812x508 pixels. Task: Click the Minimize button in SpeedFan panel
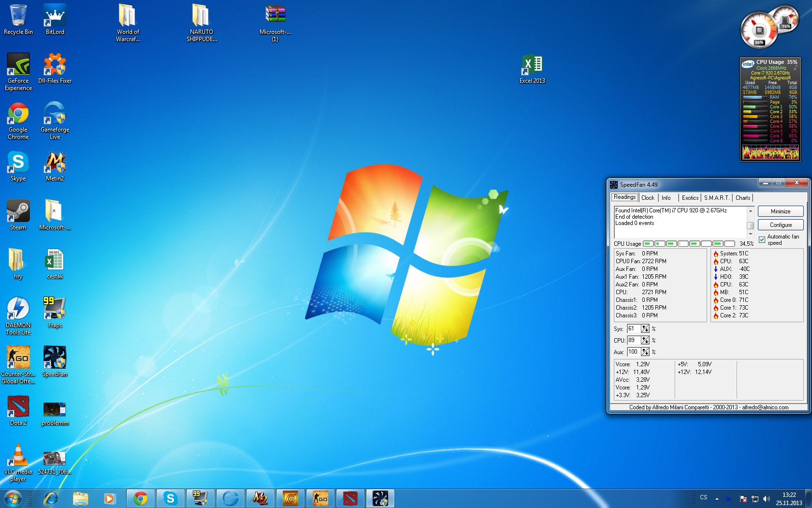coord(781,211)
